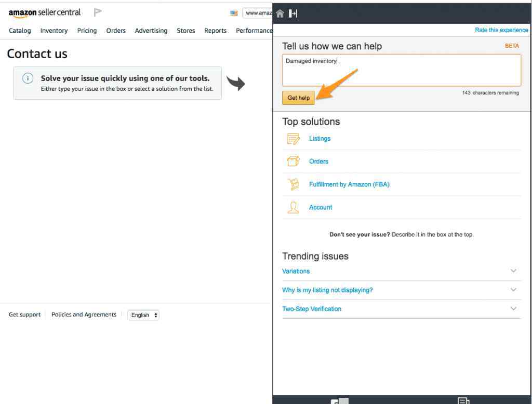Click the BETA label
The height and width of the screenshot is (404, 532).
512,46
